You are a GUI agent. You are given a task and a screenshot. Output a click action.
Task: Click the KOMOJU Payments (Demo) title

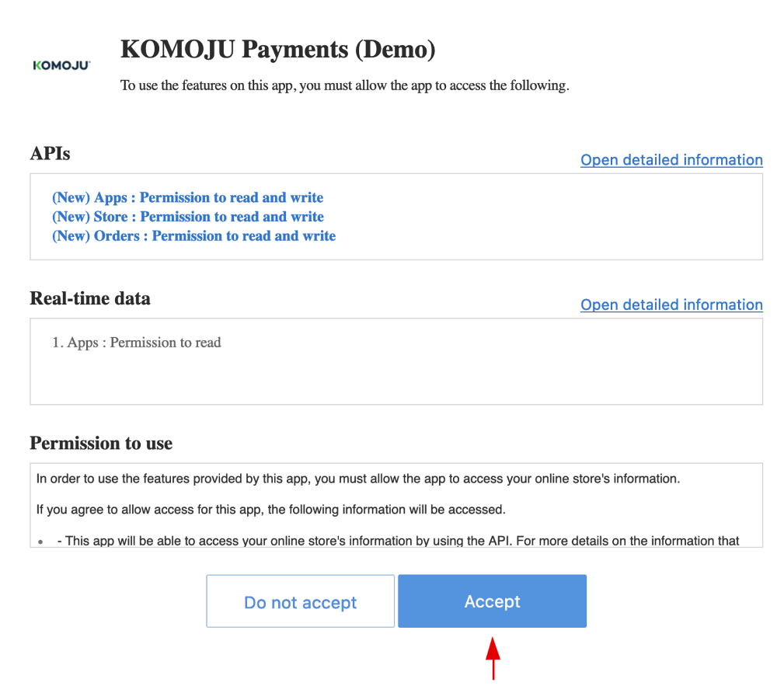click(x=277, y=50)
